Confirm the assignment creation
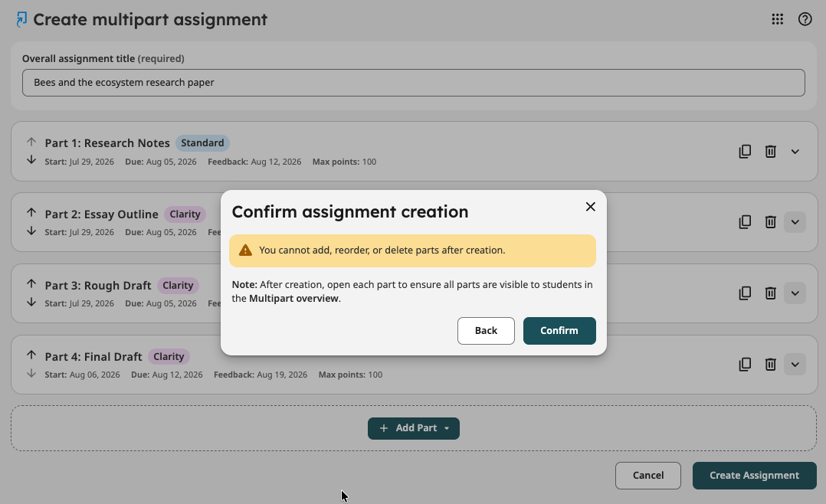This screenshot has width=826, height=504. 559,331
